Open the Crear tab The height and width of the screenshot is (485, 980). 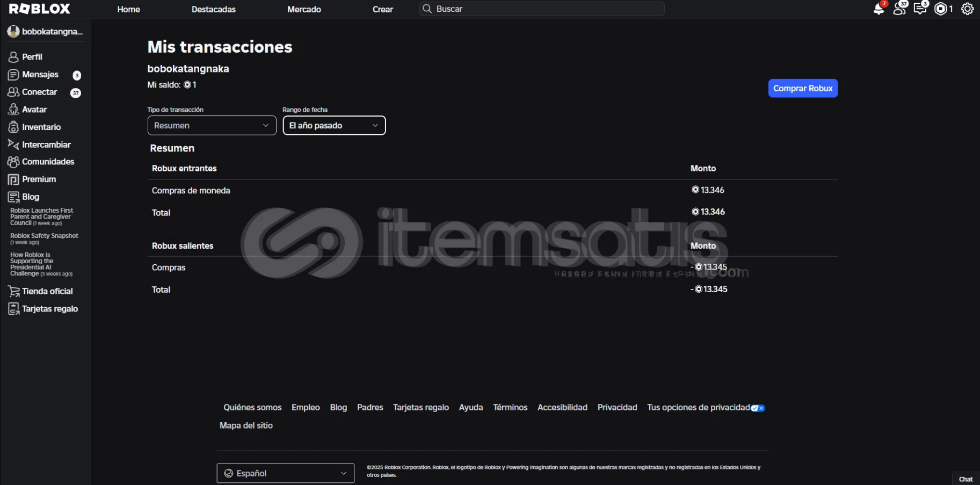(x=383, y=9)
